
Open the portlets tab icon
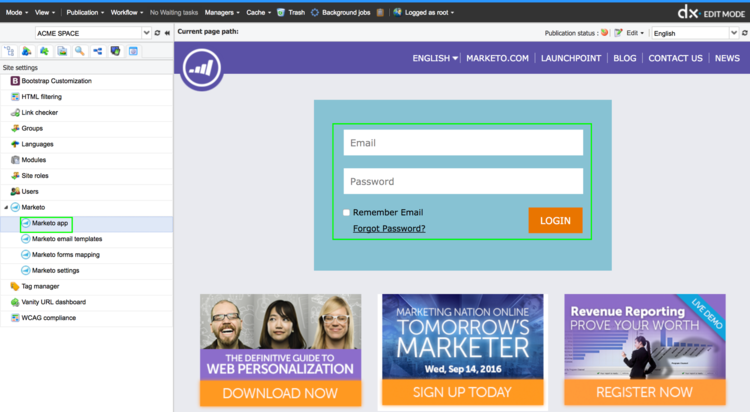click(x=115, y=51)
